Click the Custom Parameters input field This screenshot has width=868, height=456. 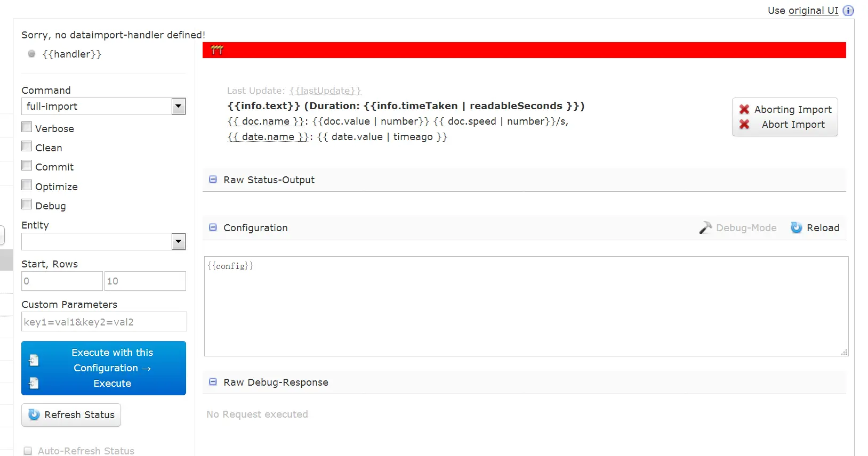(x=104, y=322)
